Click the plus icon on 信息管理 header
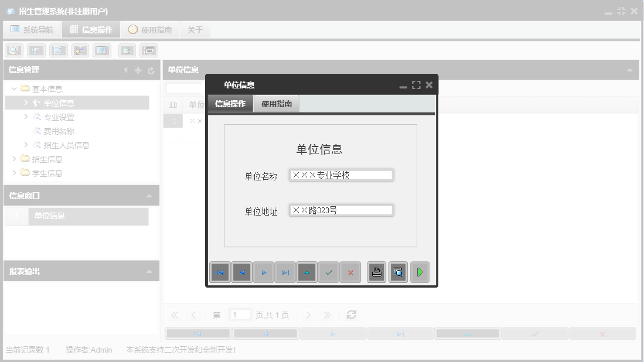The width and height of the screenshot is (644, 362). click(x=137, y=69)
